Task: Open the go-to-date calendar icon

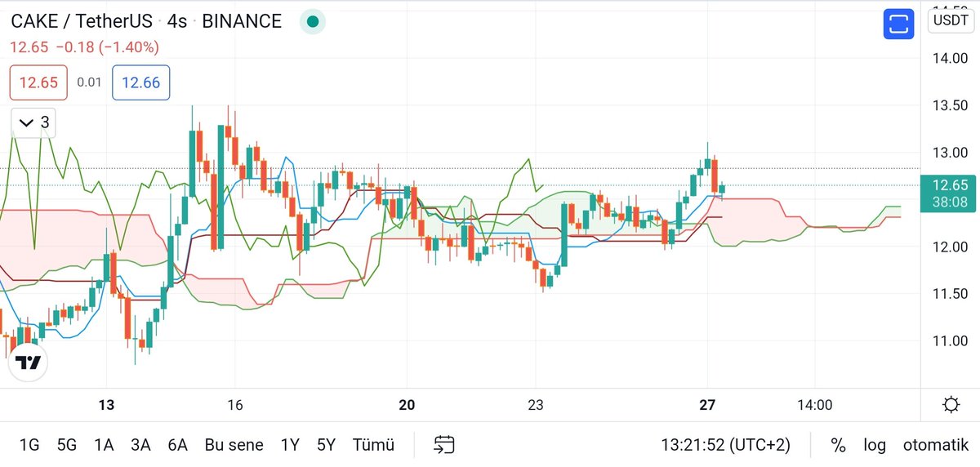Action: (x=443, y=445)
